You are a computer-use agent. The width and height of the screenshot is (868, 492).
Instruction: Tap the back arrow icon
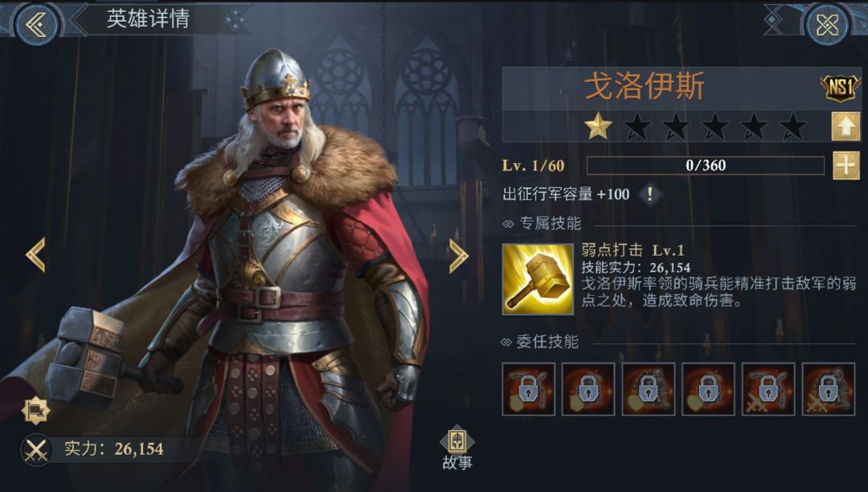point(36,24)
